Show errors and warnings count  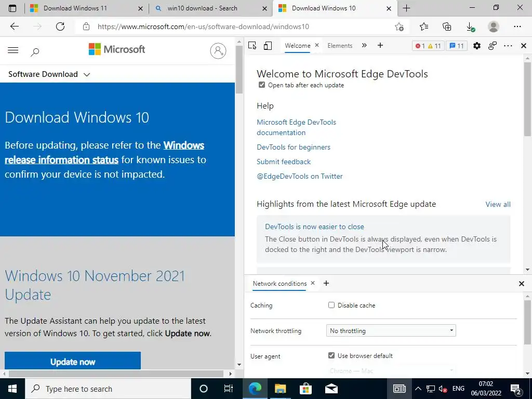click(428, 46)
